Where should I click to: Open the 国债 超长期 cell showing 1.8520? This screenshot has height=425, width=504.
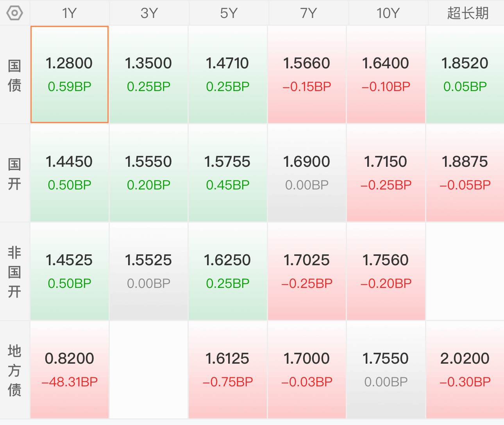[465, 75]
